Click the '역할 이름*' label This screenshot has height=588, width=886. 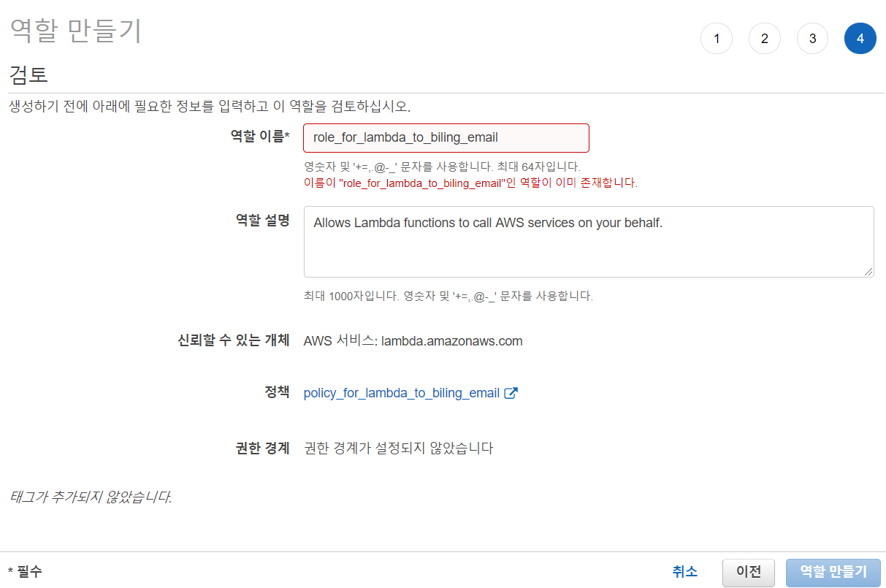click(x=260, y=136)
